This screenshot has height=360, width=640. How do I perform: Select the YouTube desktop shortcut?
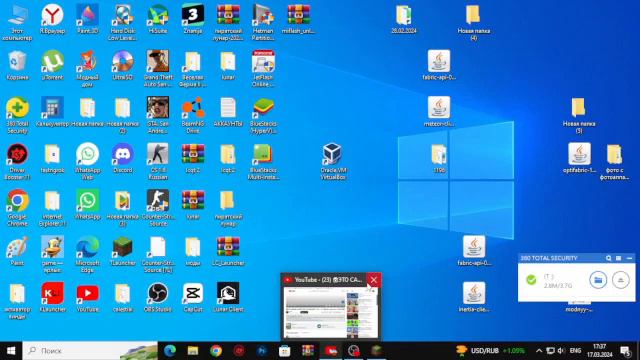(x=87, y=299)
